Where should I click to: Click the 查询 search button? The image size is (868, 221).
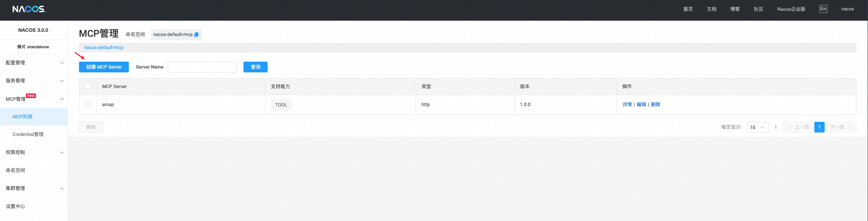click(x=255, y=67)
